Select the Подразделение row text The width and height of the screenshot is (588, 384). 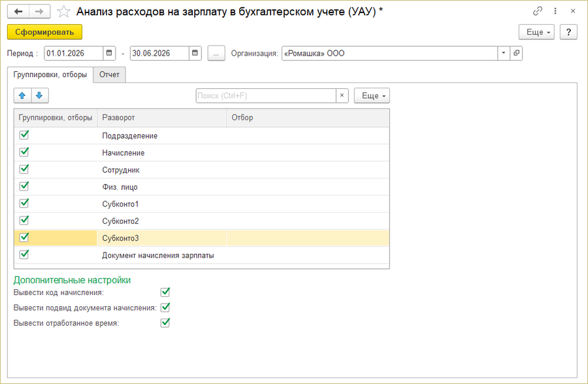coord(130,136)
